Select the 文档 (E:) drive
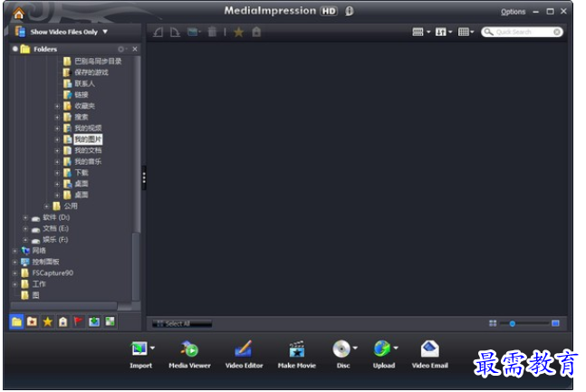 click(x=55, y=229)
